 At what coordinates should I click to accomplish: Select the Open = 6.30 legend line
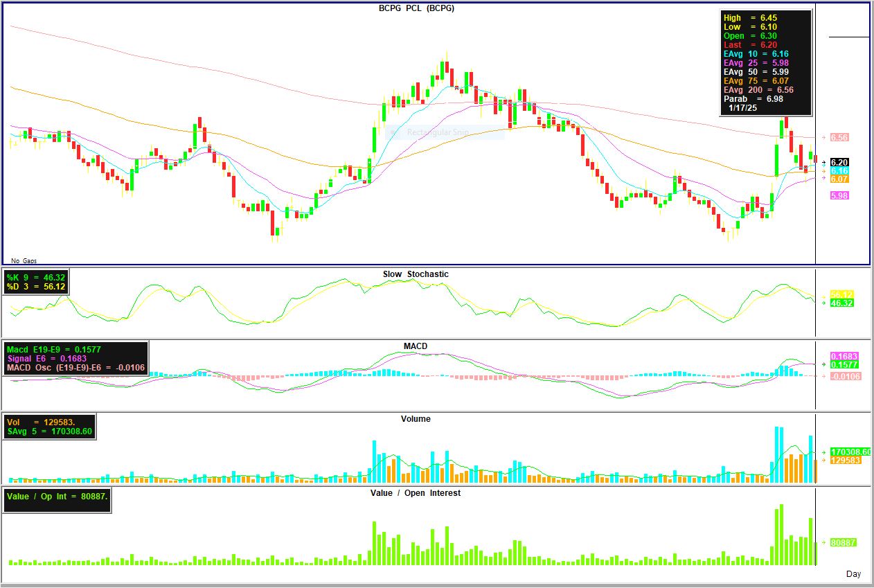click(749, 36)
